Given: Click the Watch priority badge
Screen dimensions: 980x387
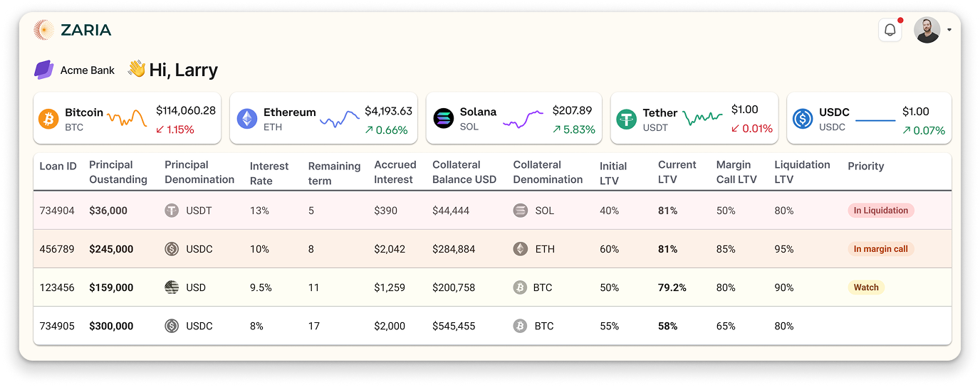Looking at the screenshot, I should point(866,287).
